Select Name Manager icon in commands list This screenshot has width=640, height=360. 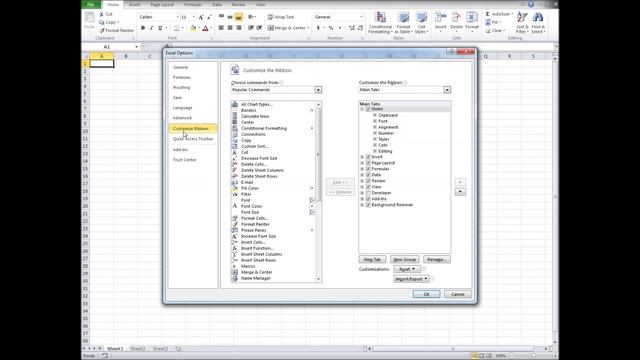click(235, 278)
